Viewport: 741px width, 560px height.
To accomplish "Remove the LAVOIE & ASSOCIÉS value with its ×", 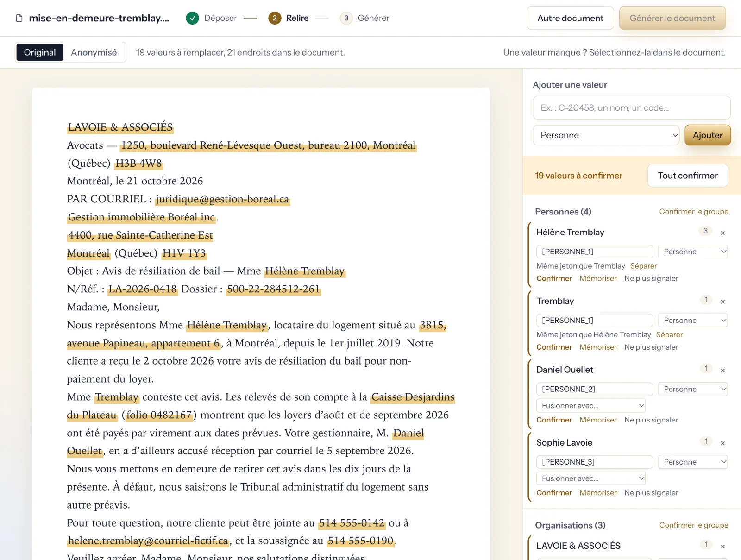I will pyautogui.click(x=722, y=547).
